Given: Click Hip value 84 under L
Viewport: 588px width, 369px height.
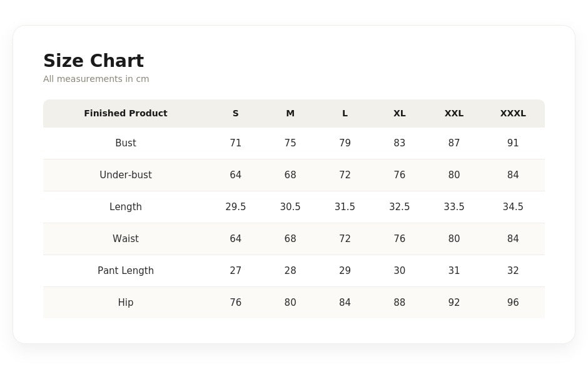Looking at the screenshot, I should tap(345, 302).
